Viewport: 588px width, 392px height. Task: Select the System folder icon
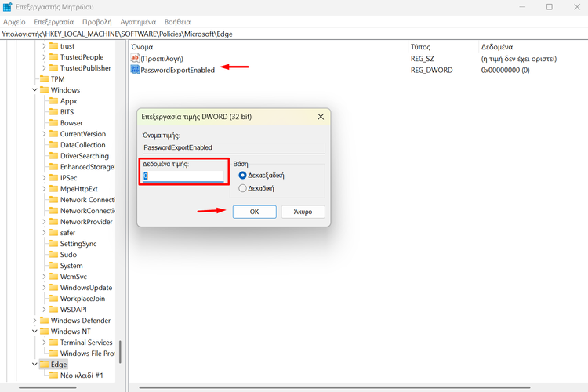pos(53,266)
